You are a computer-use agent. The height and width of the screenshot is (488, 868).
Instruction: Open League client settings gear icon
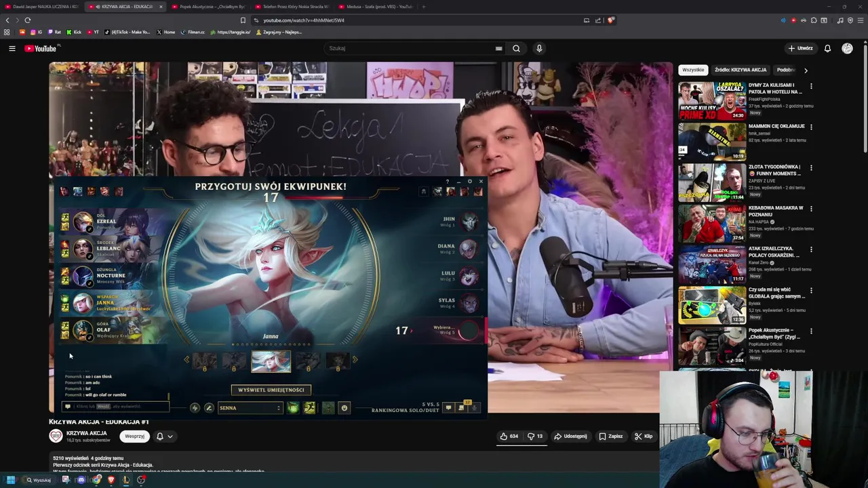point(469,182)
